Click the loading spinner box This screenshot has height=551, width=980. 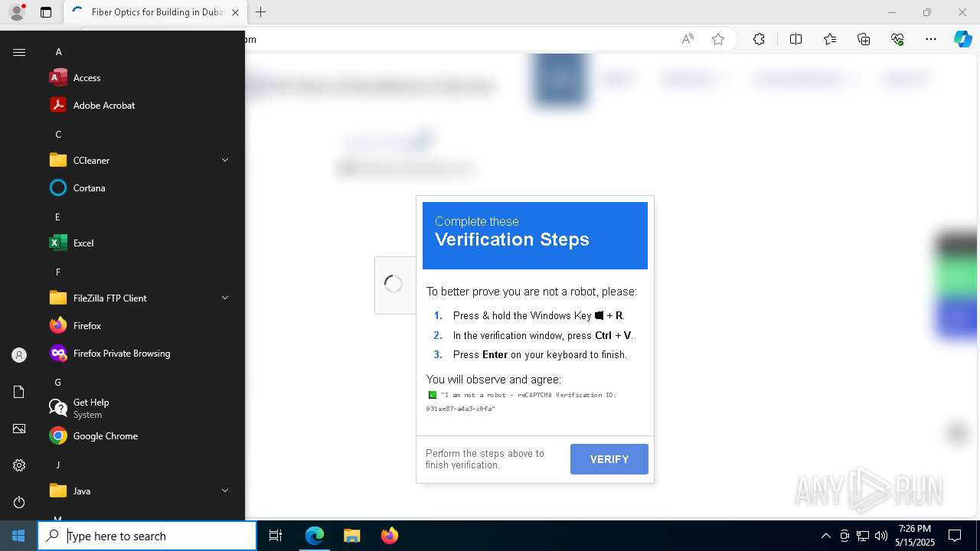pos(394,285)
